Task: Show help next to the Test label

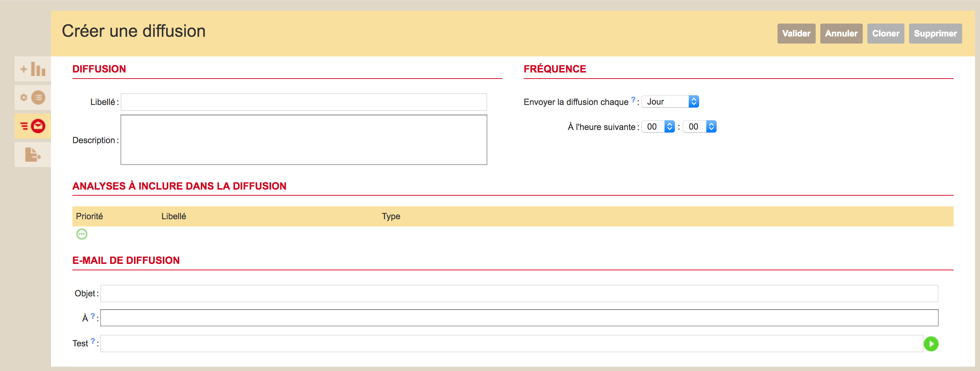Action: 92,341
